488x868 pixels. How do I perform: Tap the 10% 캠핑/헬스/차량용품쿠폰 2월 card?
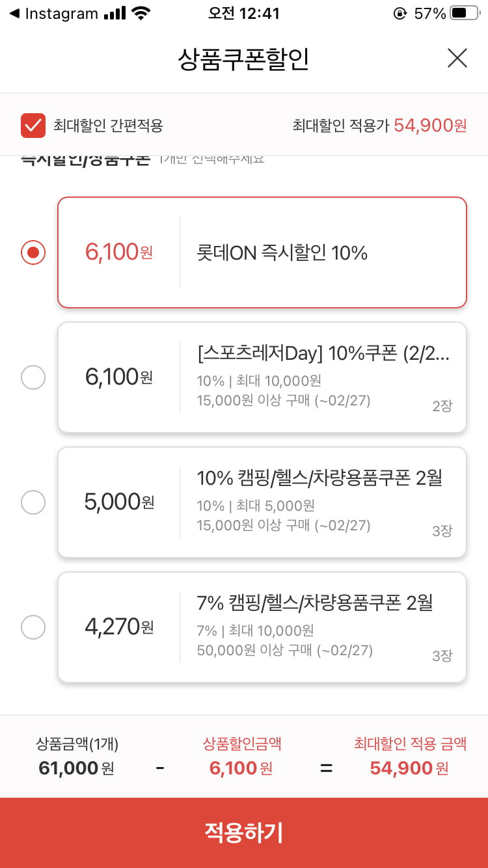pyautogui.click(x=262, y=502)
